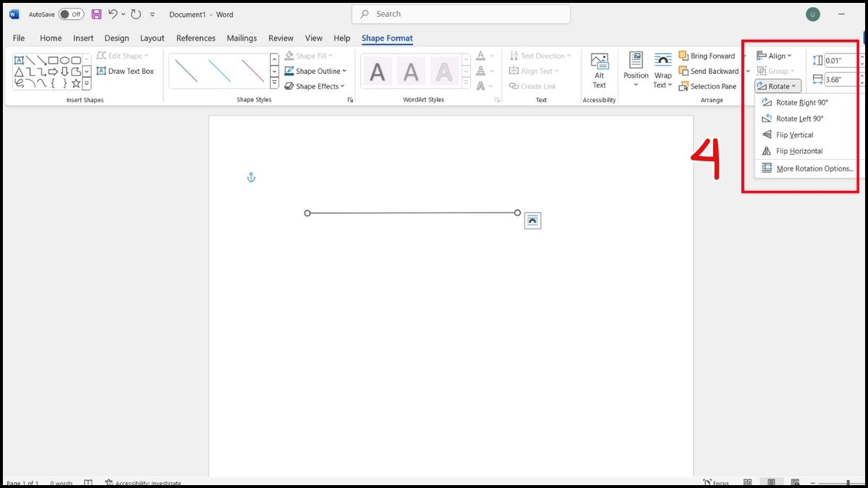Screen dimensions: 868x488
Task: Open the Alt Text accessibility tool
Action: [x=599, y=70]
